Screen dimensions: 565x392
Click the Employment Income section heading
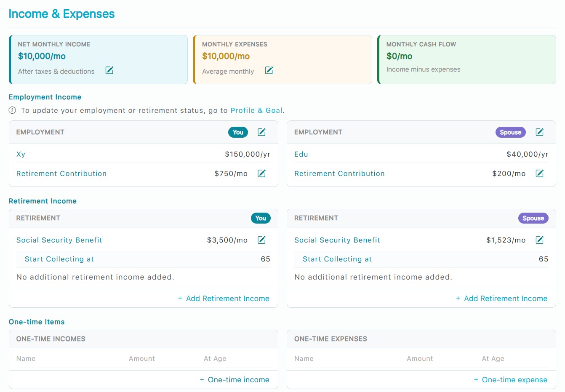45,97
